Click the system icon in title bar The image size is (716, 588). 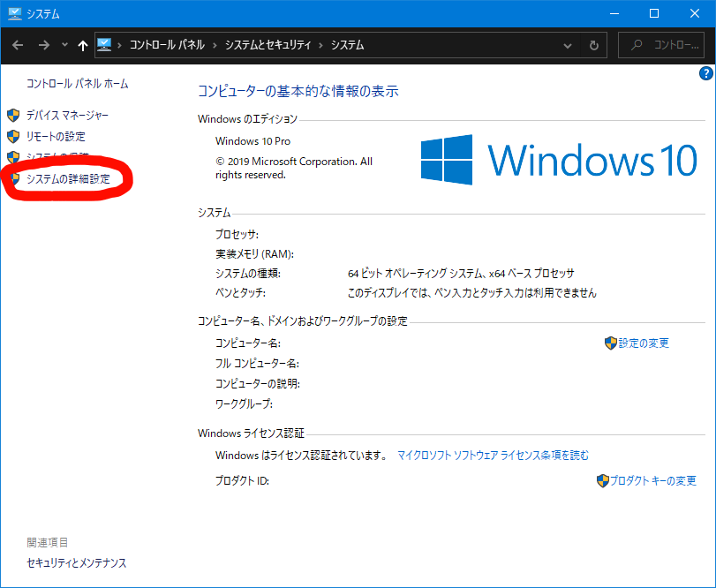[15, 13]
